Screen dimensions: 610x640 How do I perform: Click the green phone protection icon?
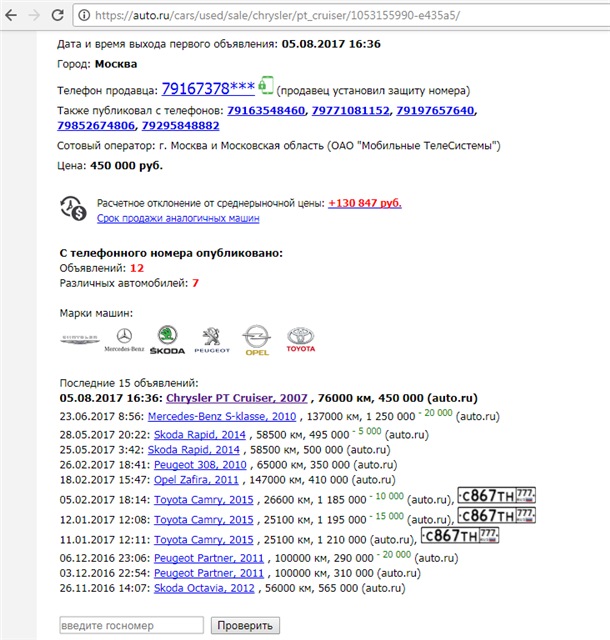pyautogui.click(x=265, y=86)
